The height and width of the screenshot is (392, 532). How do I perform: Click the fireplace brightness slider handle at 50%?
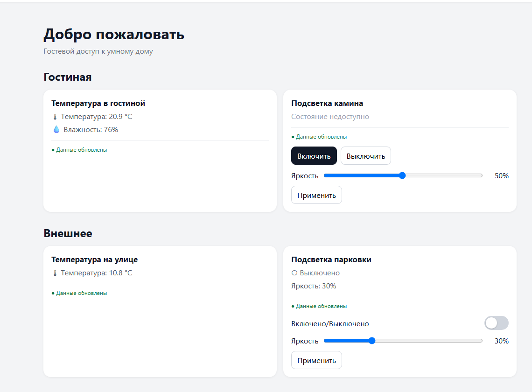tap(402, 175)
